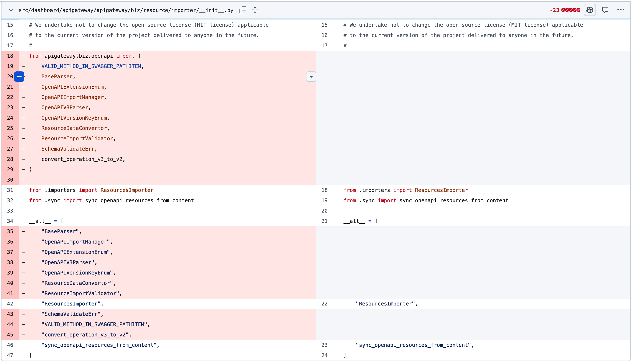631x364 pixels.
Task: Add a comment on this file
Action: (605, 10)
